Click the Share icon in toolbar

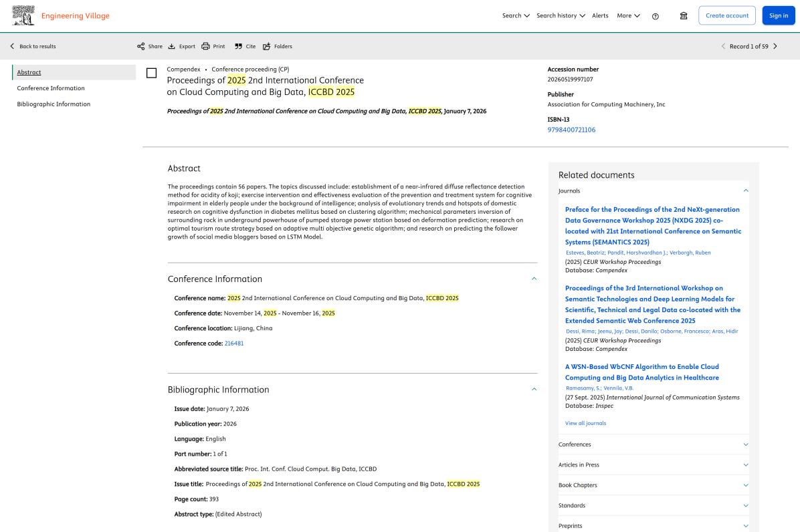141,46
